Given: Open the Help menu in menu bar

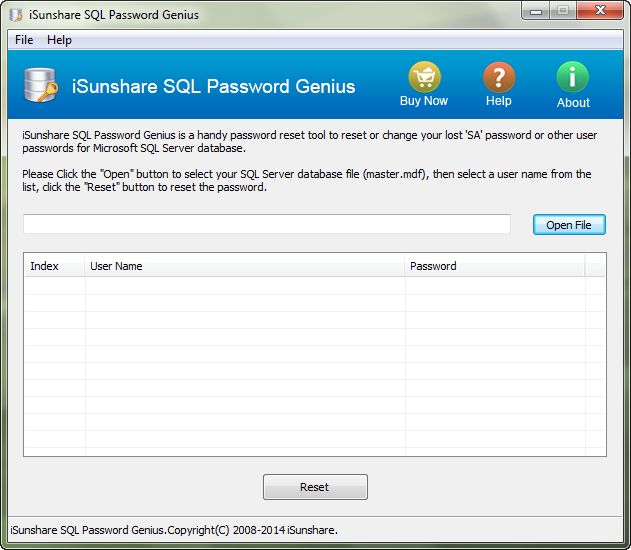Looking at the screenshot, I should tap(59, 40).
